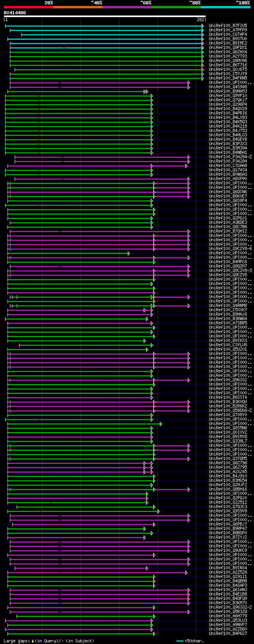This screenshot has width=254, height=644.
Task: Open isoform hit UniRef100_P34284-2
Action: click(x=230, y=157)
